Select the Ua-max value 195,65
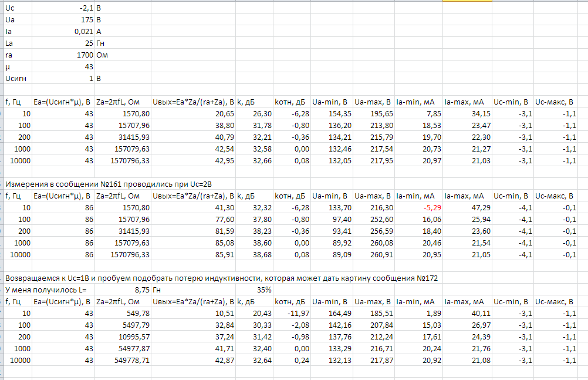The height and width of the screenshot is (380, 588). [x=375, y=113]
